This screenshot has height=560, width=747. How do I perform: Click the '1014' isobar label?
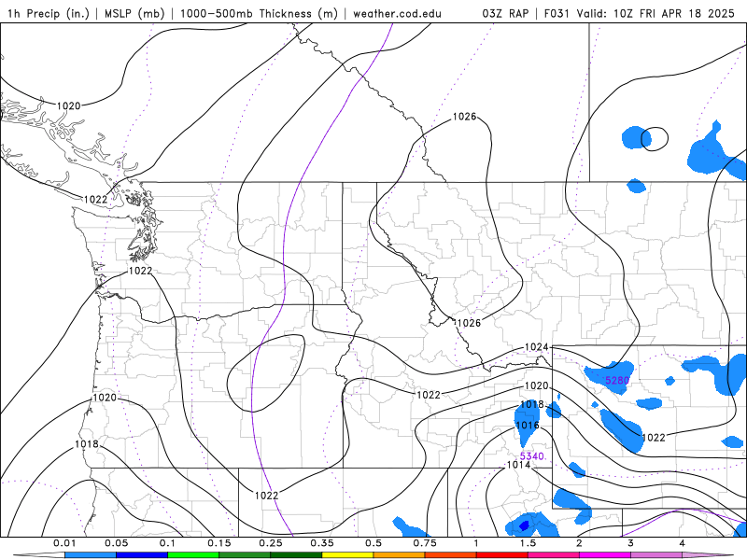518,465
